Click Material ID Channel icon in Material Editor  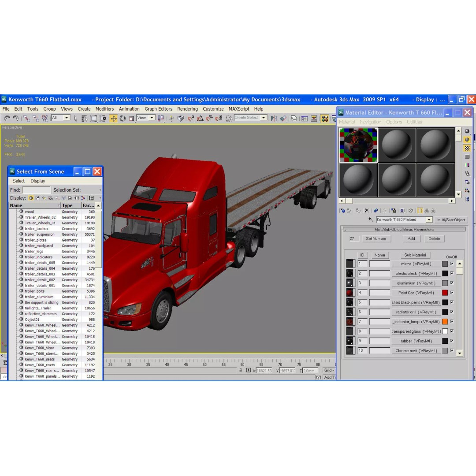(402, 210)
